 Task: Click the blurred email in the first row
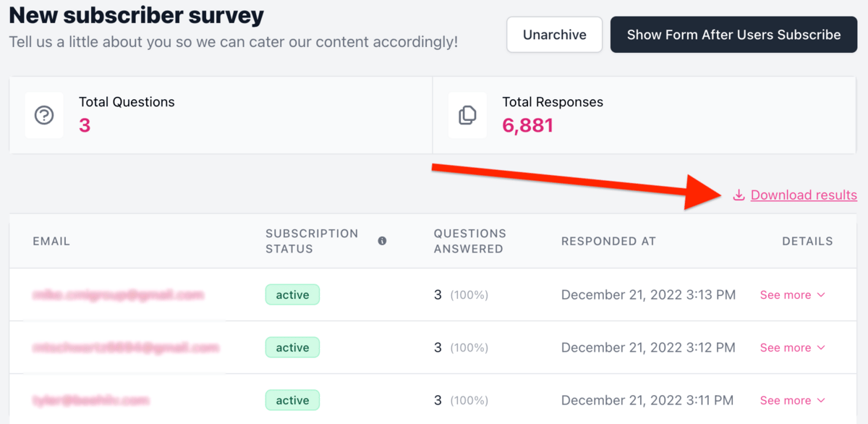coord(119,295)
